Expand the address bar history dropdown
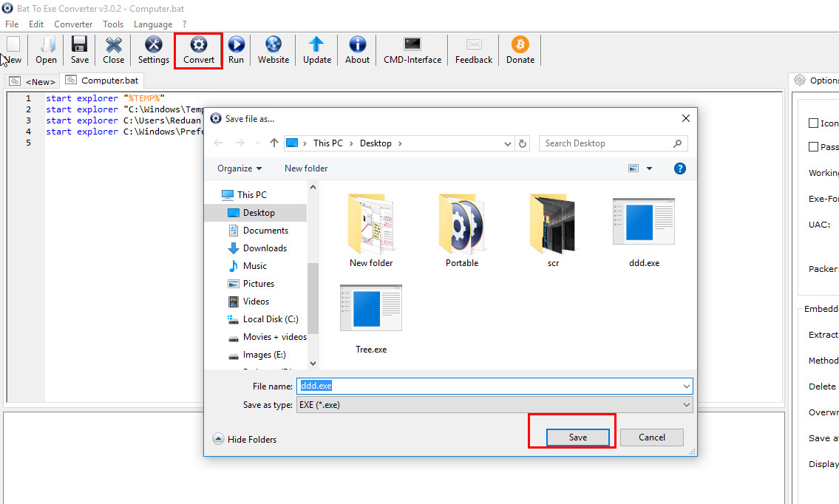 [508, 143]
